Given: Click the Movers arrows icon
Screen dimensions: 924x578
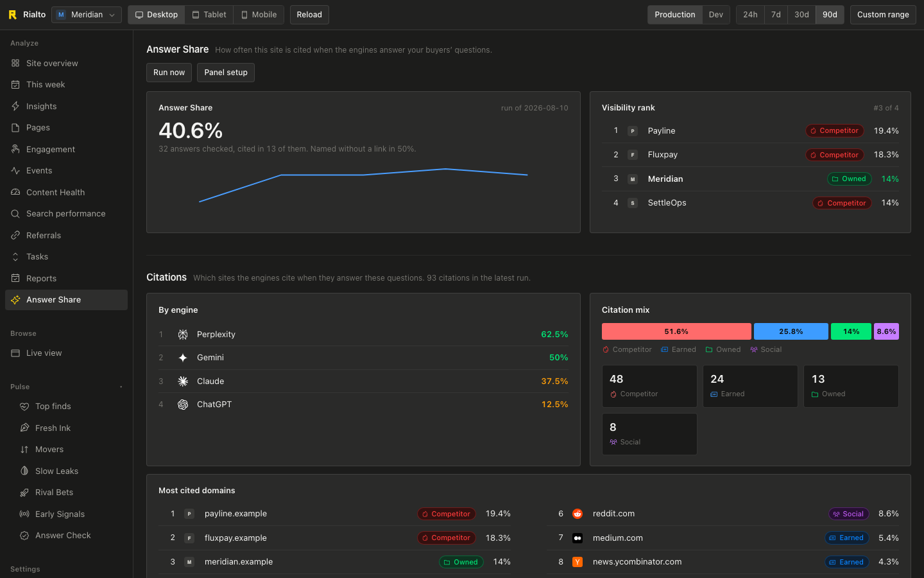Looking at the screenshot, I should [x=24, y=450].
